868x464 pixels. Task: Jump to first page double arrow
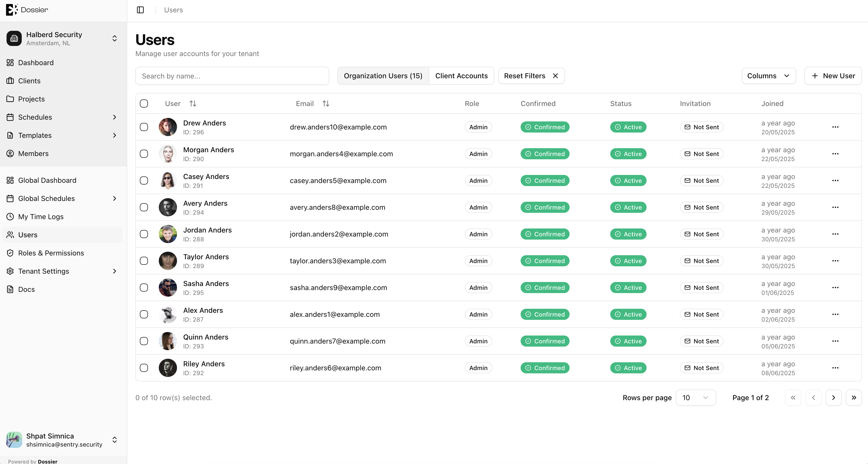(x=793, y=398)
